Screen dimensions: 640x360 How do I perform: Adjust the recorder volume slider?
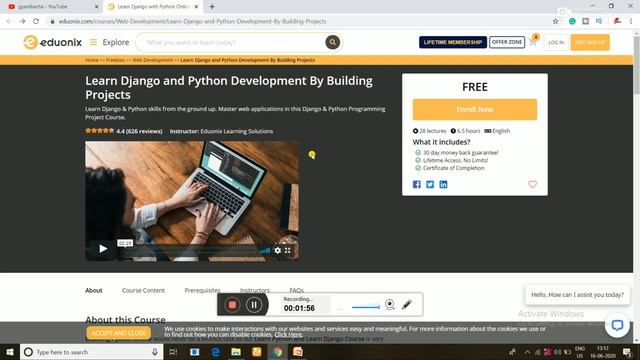pyautogui.click(x=366, y=307)
